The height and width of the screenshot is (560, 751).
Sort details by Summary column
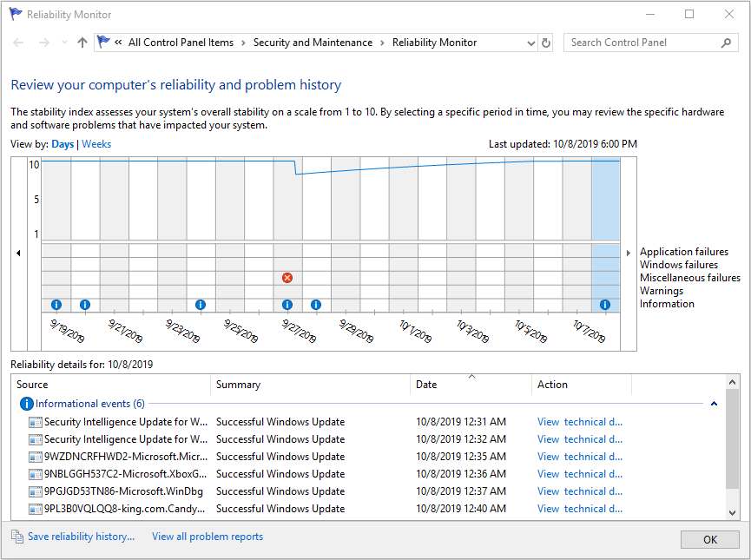[310, 385]
